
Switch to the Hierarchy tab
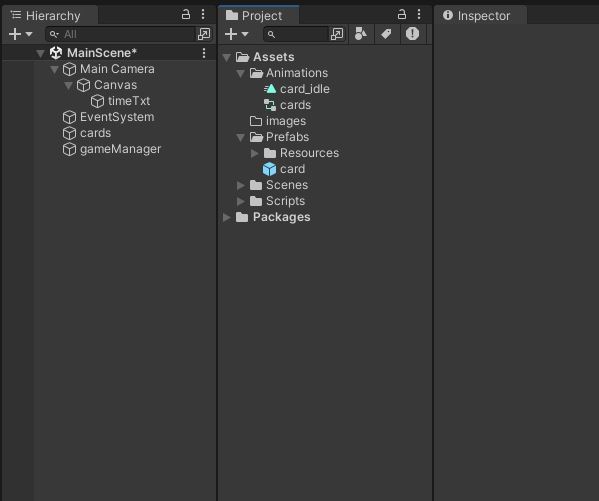click(49, 16)
